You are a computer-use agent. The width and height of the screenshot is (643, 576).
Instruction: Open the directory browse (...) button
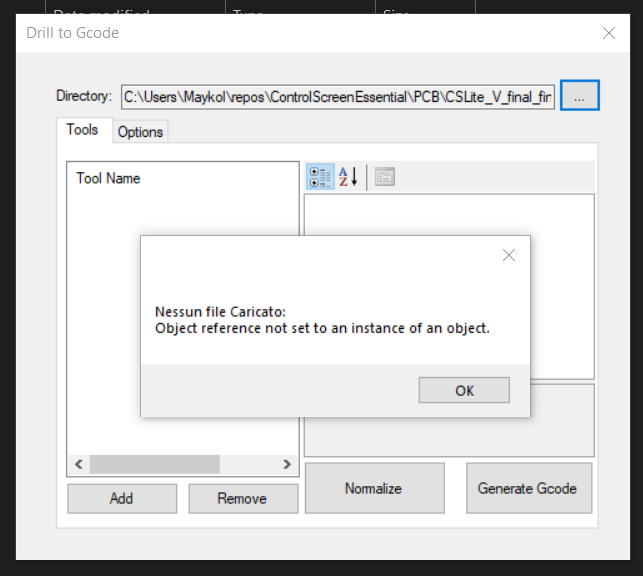point(579,96)
